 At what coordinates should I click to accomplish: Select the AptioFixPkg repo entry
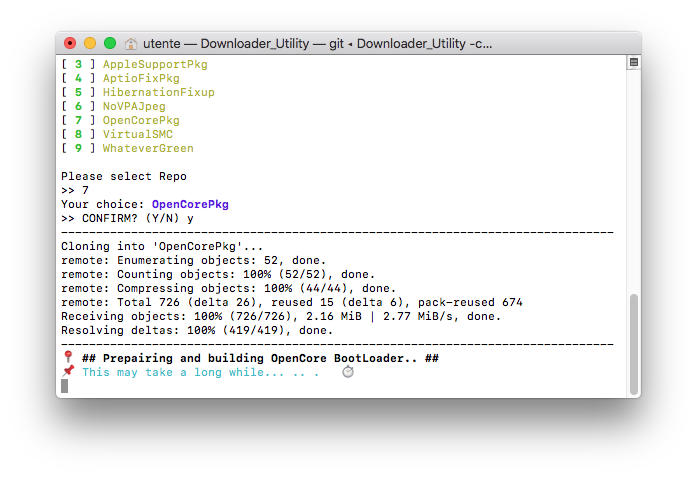pos(141,78)
